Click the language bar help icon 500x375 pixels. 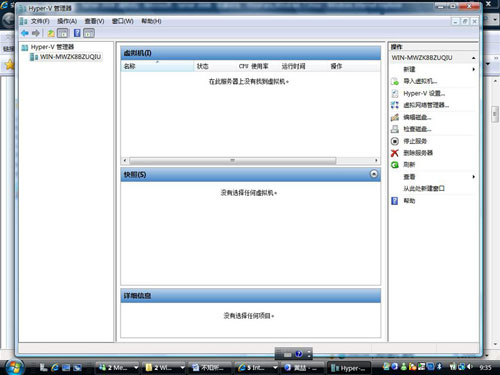pyautogui.click(x=299, y=354)
